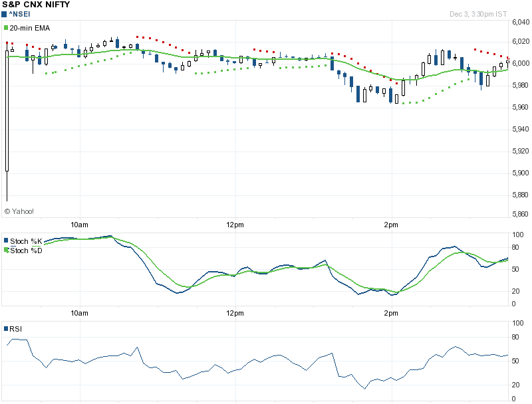Click the RSI legend label
This screenshot has height=404, width=532.
(x=15, y=329)
